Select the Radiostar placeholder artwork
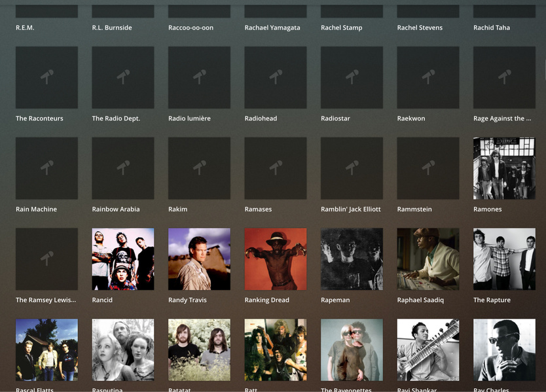Screen dimensions: 546x392 pyautogui.click(x=352, y=78)
